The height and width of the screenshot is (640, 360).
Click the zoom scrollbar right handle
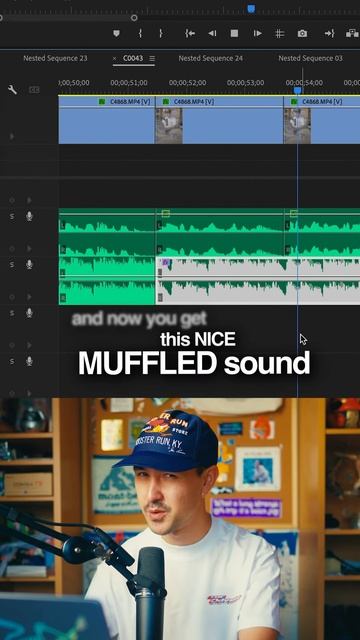(134, 18)
